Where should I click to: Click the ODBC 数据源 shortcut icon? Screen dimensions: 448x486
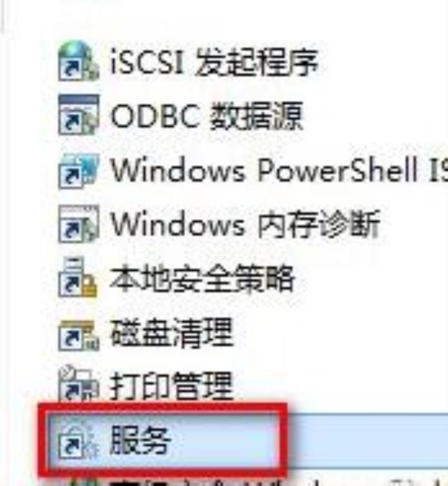(79, 115)
